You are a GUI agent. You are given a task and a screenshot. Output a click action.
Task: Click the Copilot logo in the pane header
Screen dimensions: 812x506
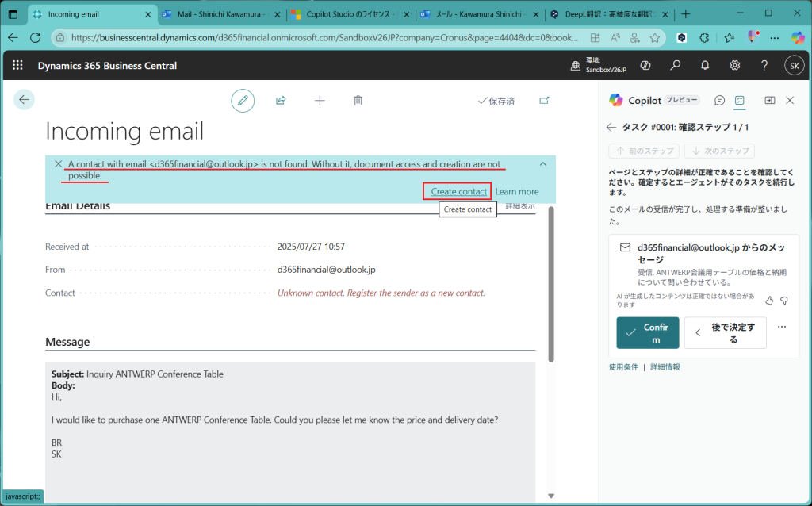point(615,100)
